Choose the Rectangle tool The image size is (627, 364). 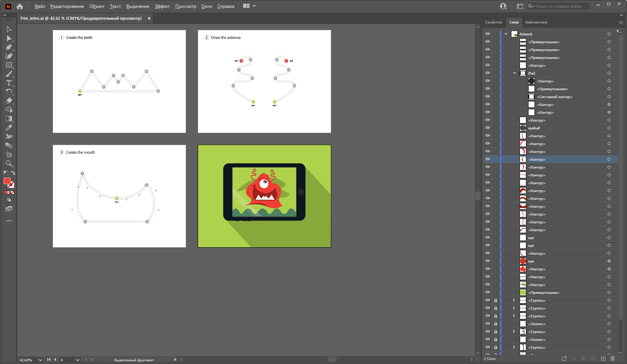(x=9, y=65)
